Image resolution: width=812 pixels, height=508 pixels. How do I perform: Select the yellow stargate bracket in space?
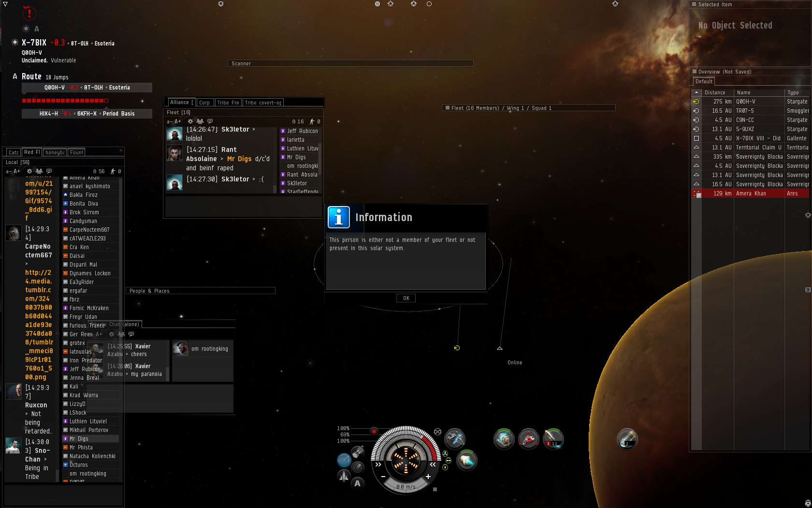[x=457, y=348]
